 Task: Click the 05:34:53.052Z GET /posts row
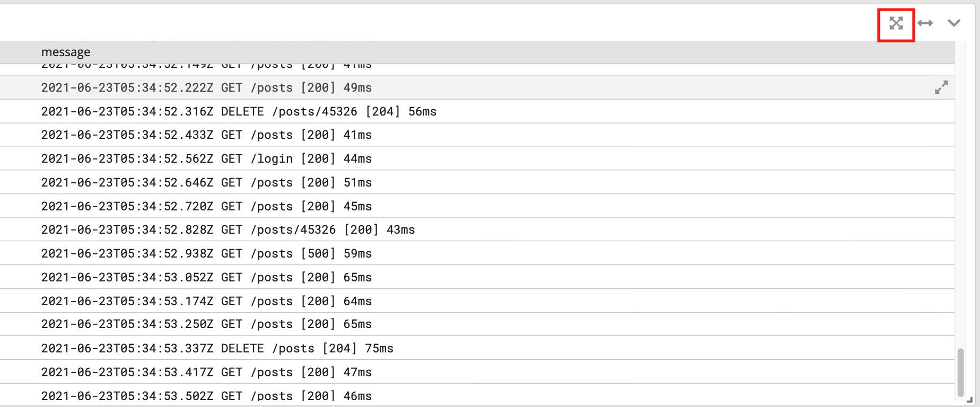coord(206,277)
